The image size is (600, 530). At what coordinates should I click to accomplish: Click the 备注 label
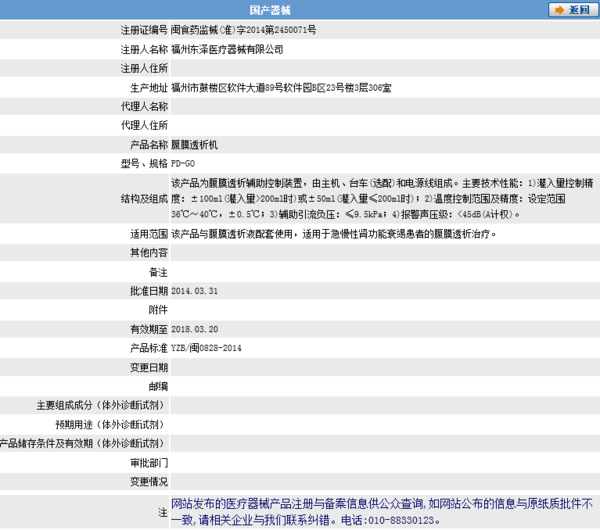(x=158, y=272)
